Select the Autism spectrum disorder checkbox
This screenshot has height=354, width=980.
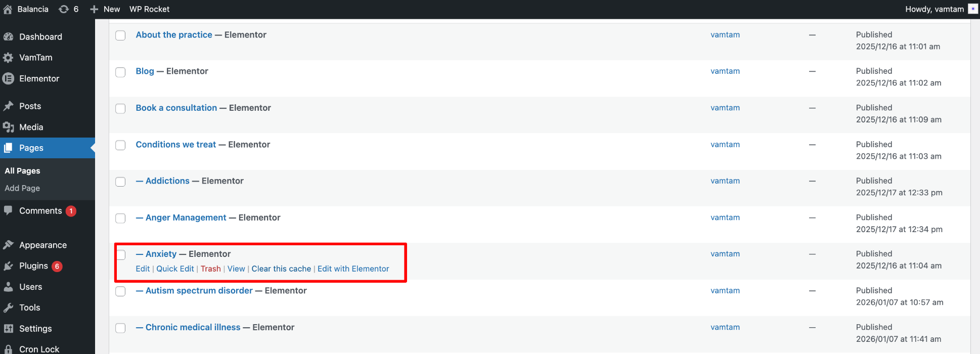tap(120, 291)
